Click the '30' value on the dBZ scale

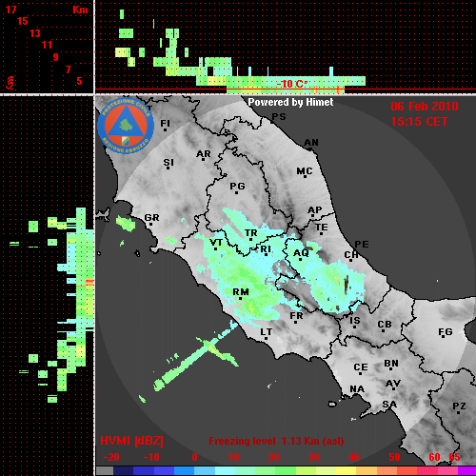pyautogui.click(x=314, y=457)
